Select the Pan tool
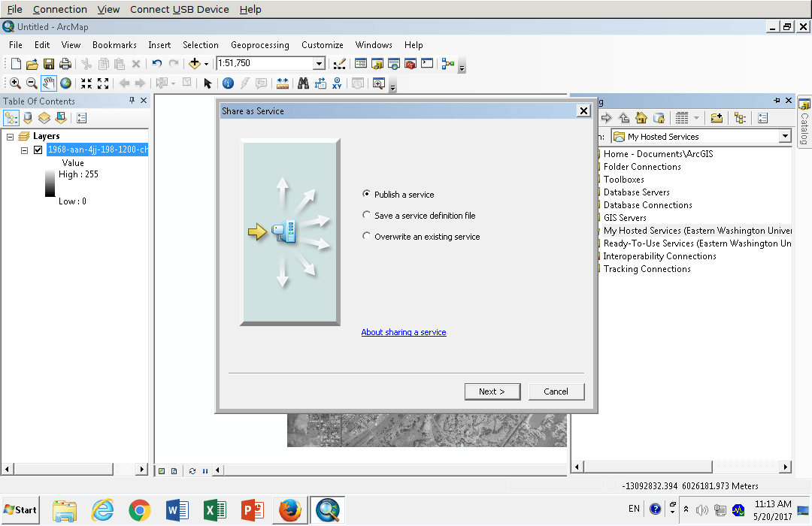Image resolution: width=812 pixels, height=526 pixels. click(x=48, y=83)
